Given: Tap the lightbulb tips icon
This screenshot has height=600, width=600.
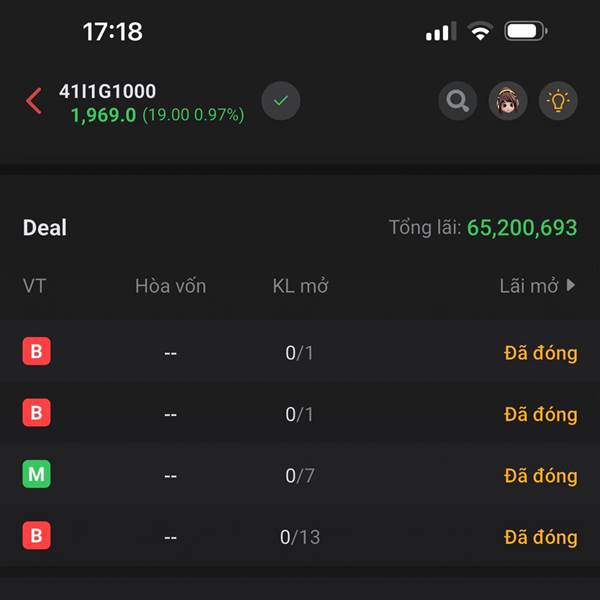Looking at the screenshot, I should (x=558, y=101).
